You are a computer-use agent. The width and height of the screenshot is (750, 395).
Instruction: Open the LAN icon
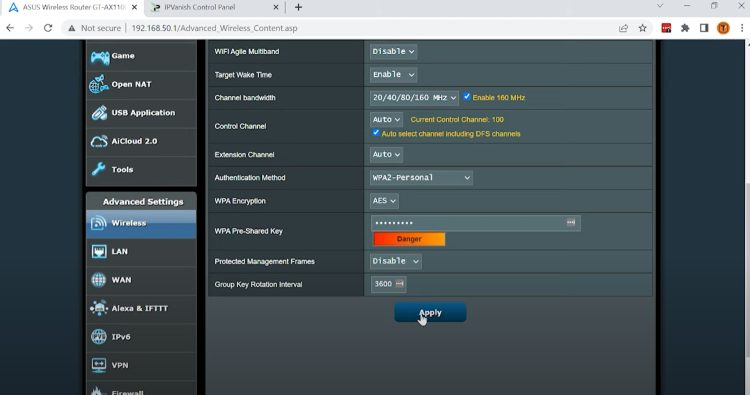coord(99,251)
